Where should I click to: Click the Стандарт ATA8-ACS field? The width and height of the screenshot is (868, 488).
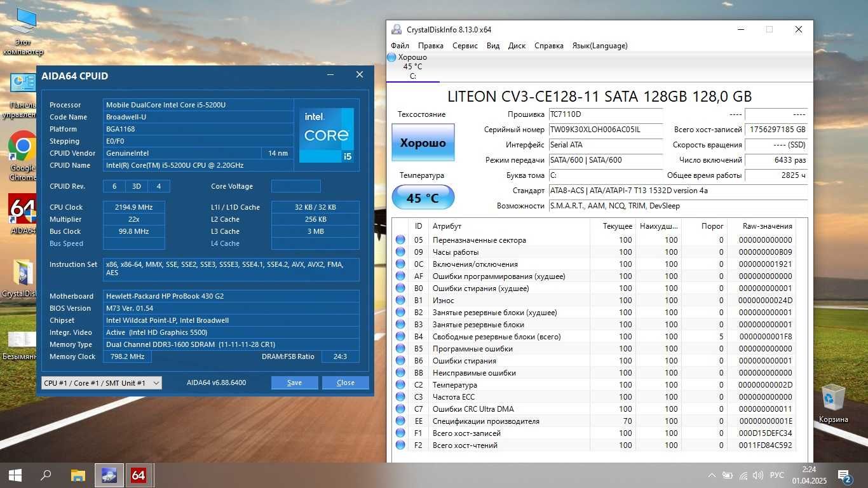[677, 191]
